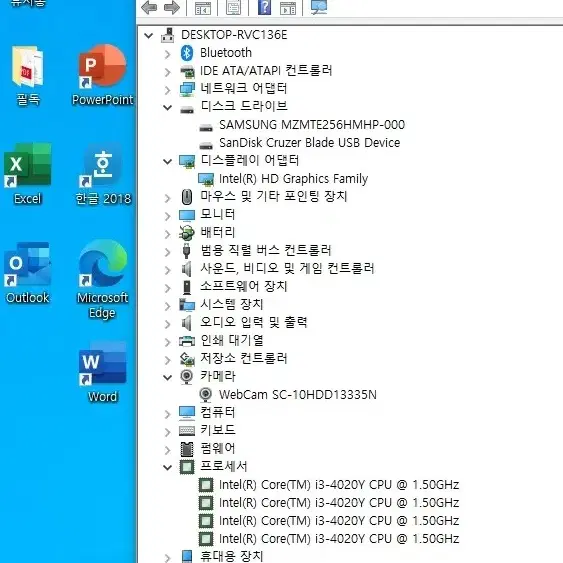Click the 펌웨어 chip icon

point(187,449)
